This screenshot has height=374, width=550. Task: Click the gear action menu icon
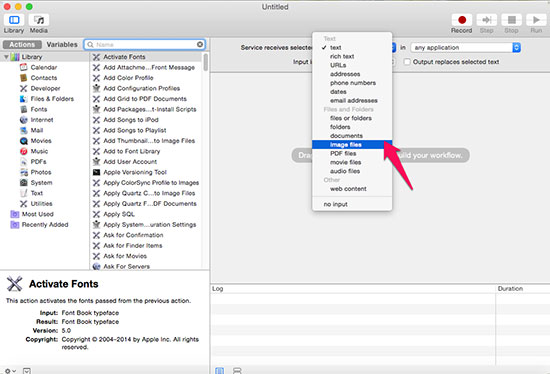tap(9, 370)
